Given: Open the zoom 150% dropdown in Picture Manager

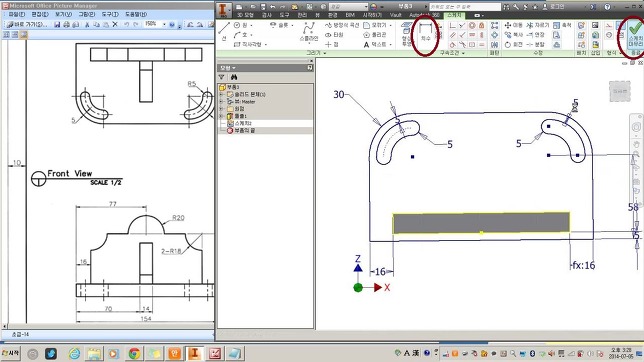Looking at the screenshot, I should pos(164,25).
